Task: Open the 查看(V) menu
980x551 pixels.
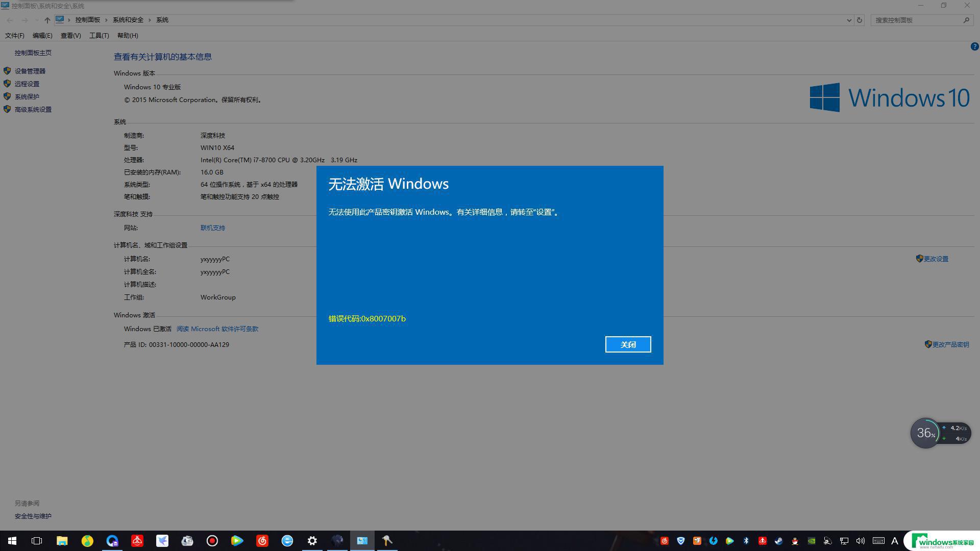Action: tap(70, 36)
